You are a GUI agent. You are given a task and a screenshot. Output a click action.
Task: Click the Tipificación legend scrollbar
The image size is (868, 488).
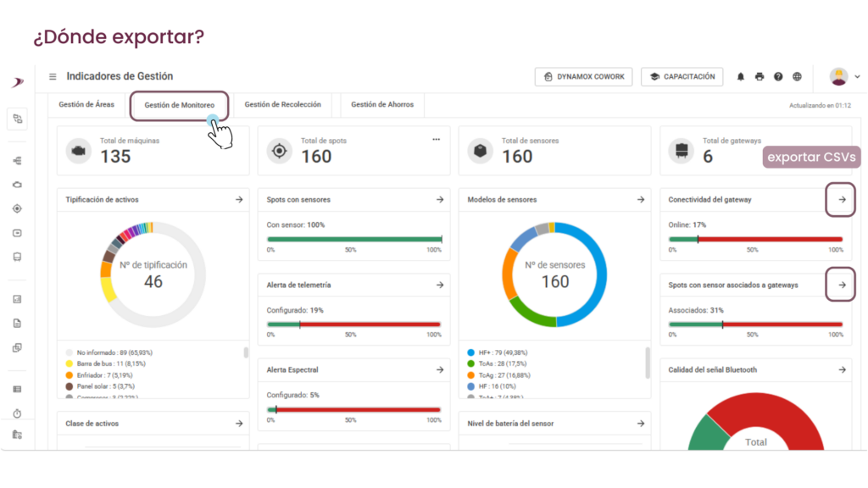tap(246, 352)
